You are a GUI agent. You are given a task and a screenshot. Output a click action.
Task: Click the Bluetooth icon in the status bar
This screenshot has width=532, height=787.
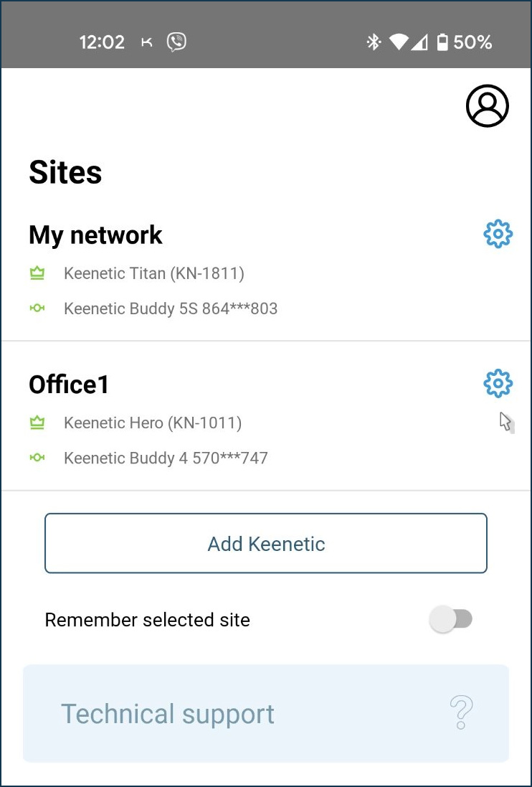click(374, 43)
